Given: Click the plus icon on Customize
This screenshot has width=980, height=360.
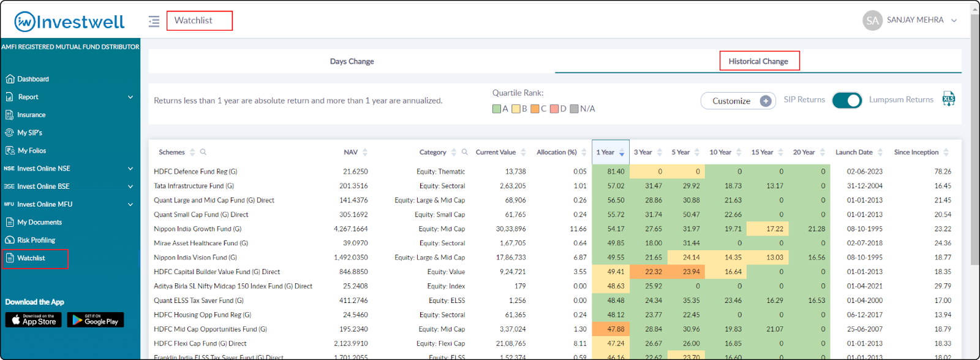Looking at the screenshot, I should [766, 101].
